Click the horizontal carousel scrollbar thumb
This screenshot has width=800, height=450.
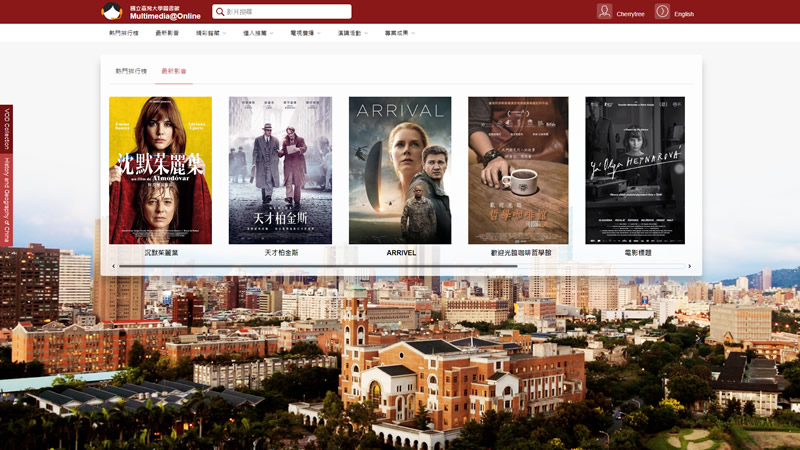pos(318,266)
